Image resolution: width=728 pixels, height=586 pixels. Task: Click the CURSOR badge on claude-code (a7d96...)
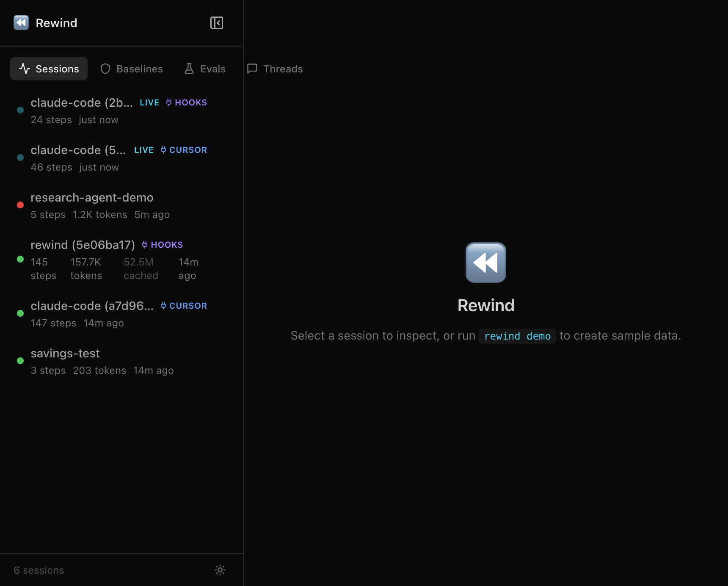coord(184,306)
